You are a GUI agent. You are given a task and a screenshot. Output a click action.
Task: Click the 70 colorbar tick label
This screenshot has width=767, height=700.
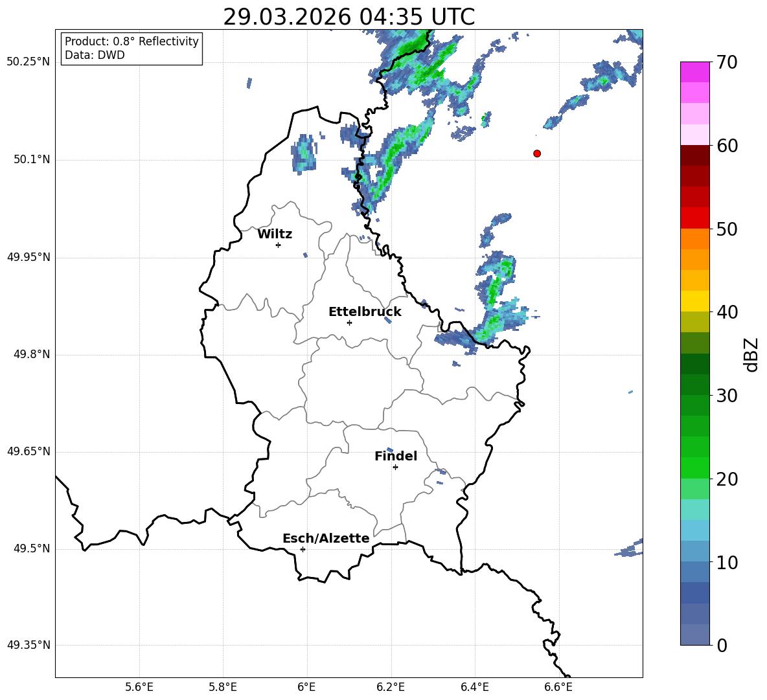tap(726, 62)
